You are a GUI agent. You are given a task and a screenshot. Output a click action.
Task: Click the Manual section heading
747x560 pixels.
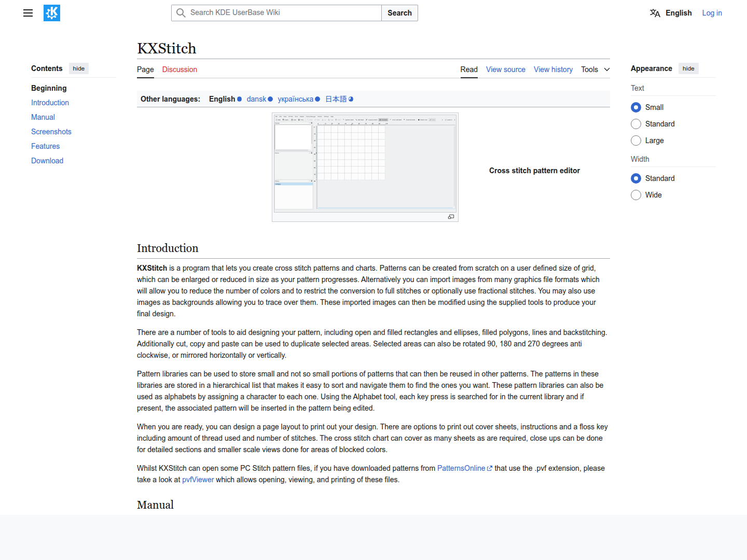pyautogui.click(x=155, y=505)
